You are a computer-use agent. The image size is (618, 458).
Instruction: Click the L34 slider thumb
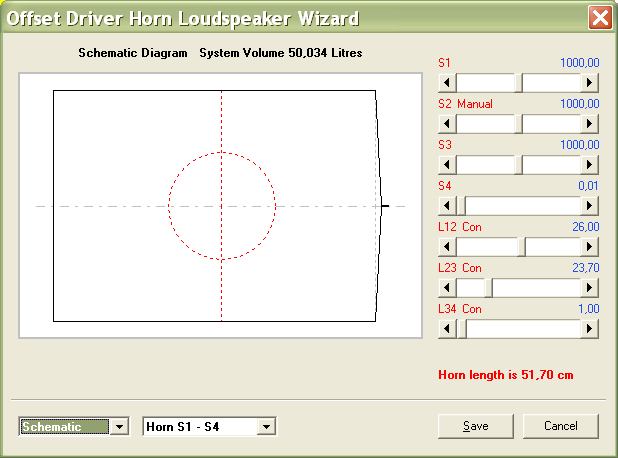462,329
